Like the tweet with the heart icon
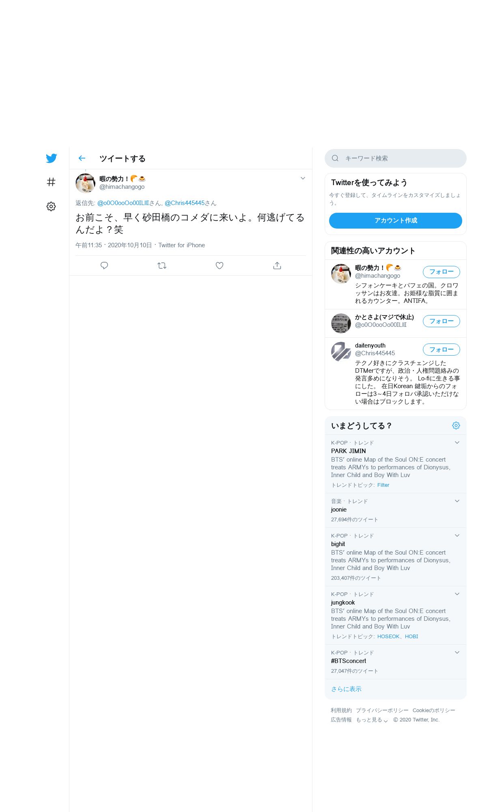Image resolution: width=504 pixels, height=812 pixels. click(220, 266)
